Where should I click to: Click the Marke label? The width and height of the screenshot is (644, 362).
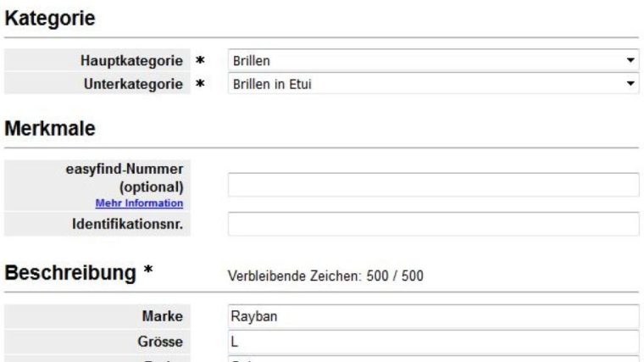coord(164,317)
